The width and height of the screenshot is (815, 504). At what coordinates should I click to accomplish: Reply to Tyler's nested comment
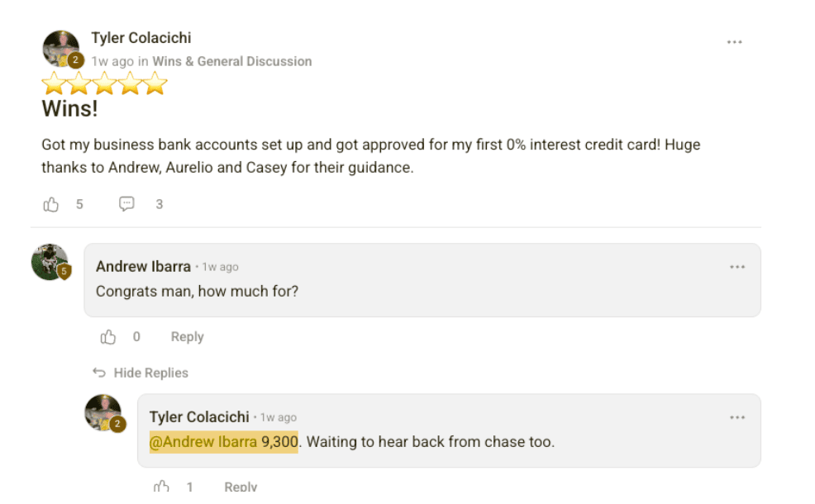(x=241, y=487)
